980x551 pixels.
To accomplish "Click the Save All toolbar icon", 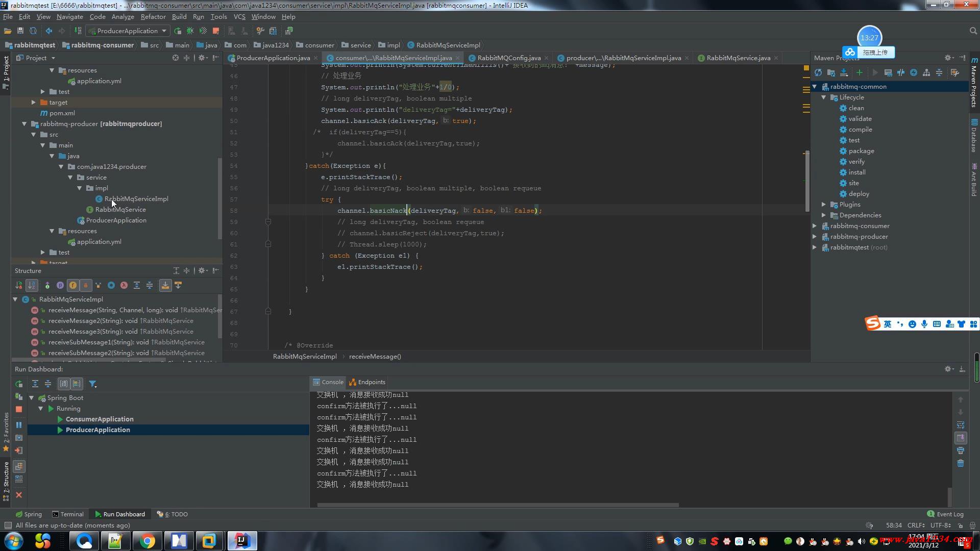I will point(20,31).
